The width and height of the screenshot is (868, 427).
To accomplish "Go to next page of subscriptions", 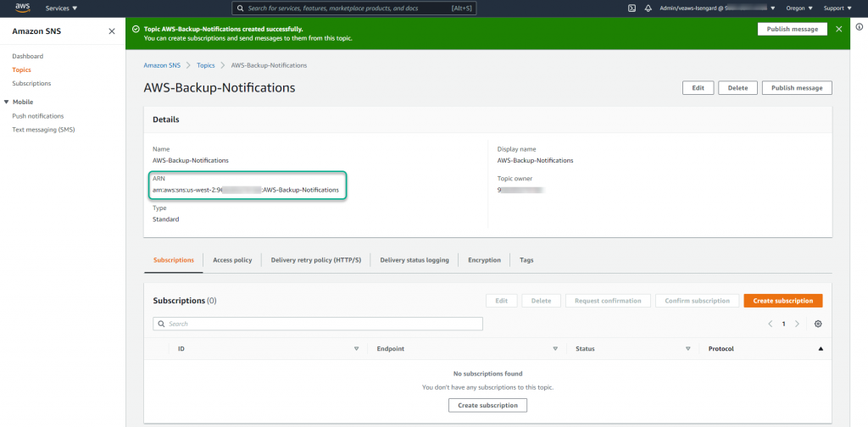I will point(798,324).
